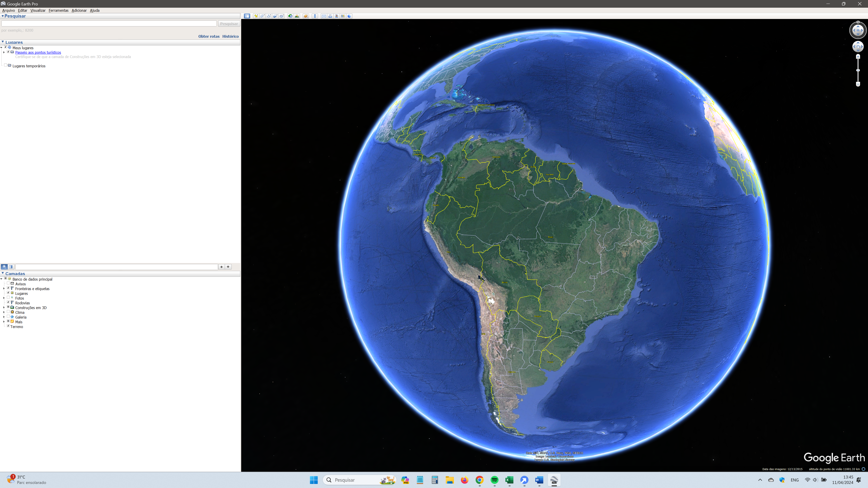Move item down with the down arrow button

[228, 267]
